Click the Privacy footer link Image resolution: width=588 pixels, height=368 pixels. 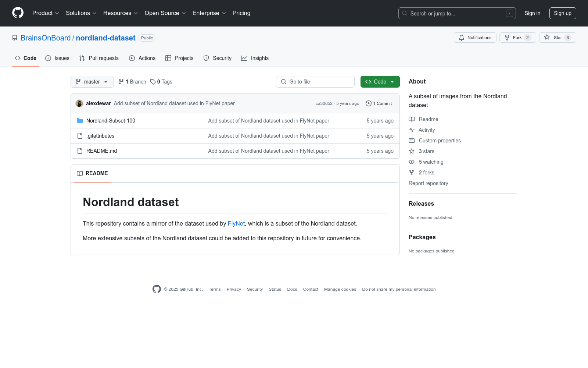click(234, 289)
